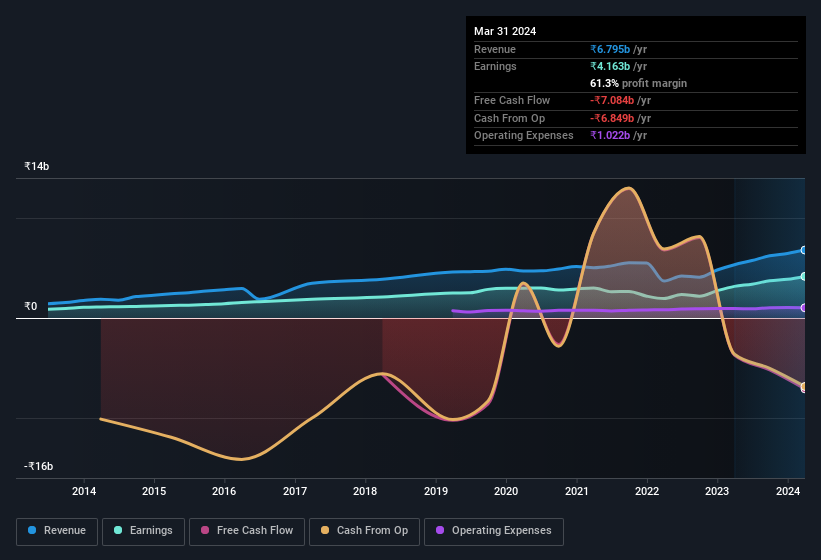The image size is (821, 560).
Task: Click the 2018 x-axis label
Action: click(365, 491)
